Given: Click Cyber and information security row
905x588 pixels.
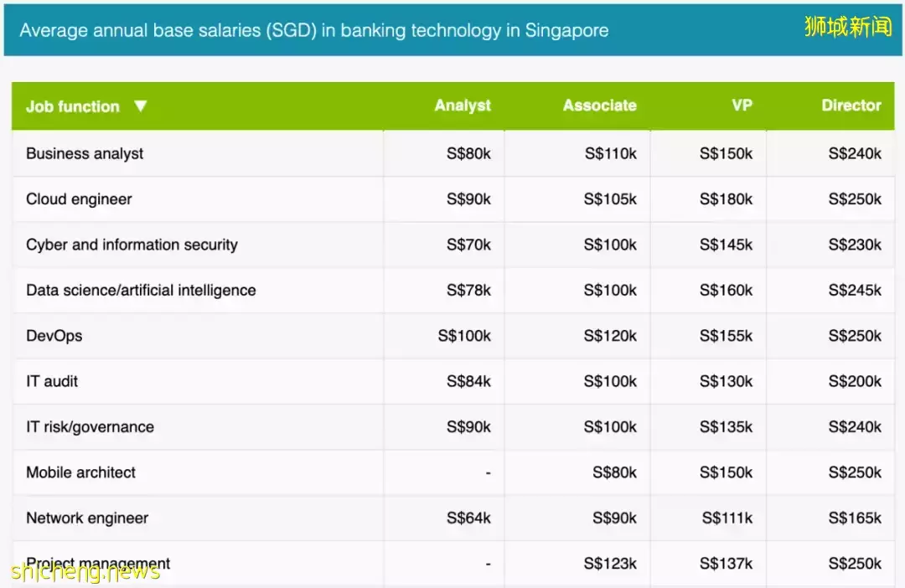Looking at the screenshot, I should click(132, 245).
